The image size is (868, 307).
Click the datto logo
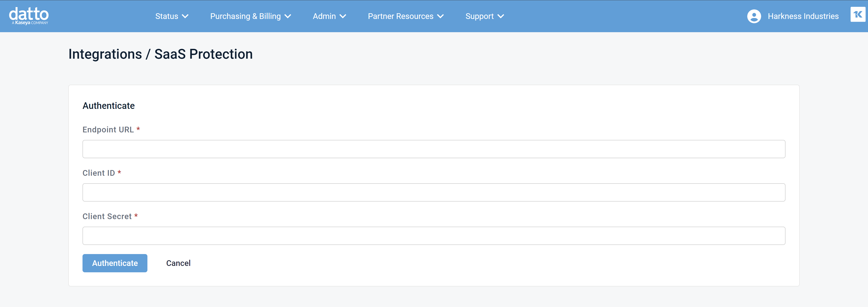coord(29,16)
